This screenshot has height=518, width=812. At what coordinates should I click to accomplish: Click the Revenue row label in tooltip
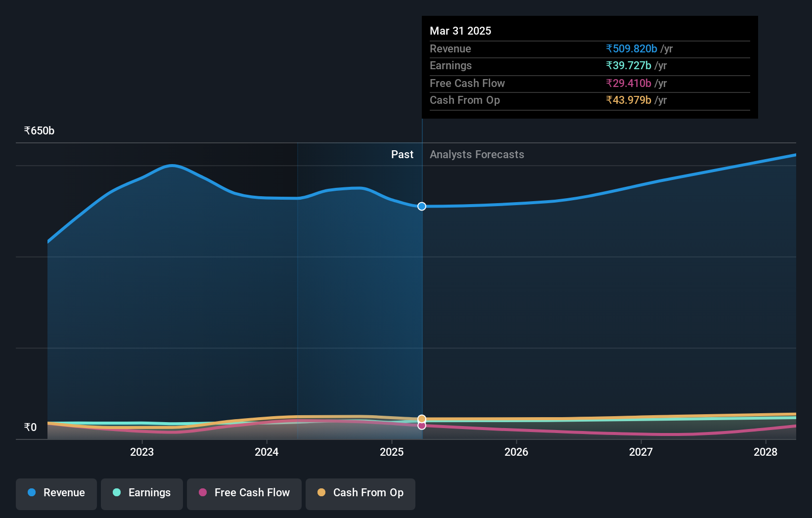tap(450, 48)
